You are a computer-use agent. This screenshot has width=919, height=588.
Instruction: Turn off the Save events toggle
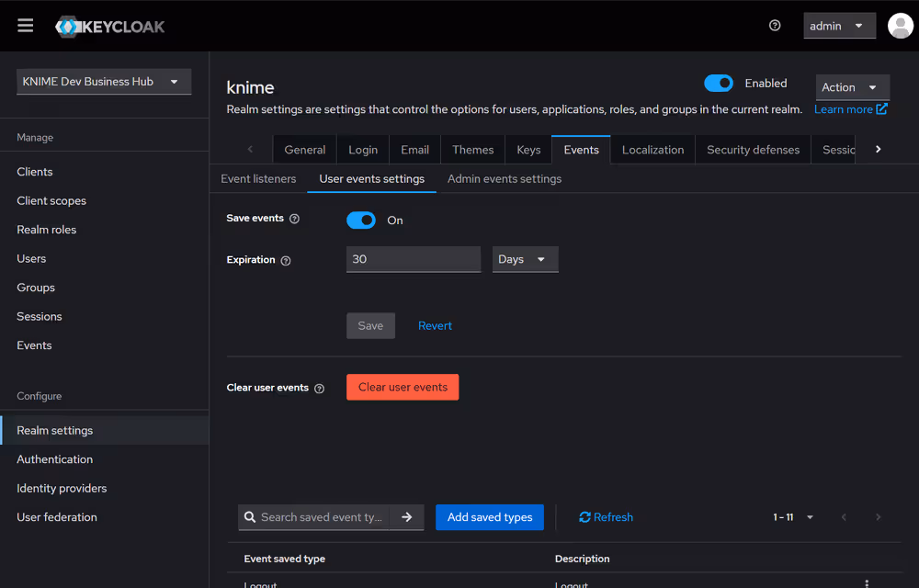coord(361,220)
